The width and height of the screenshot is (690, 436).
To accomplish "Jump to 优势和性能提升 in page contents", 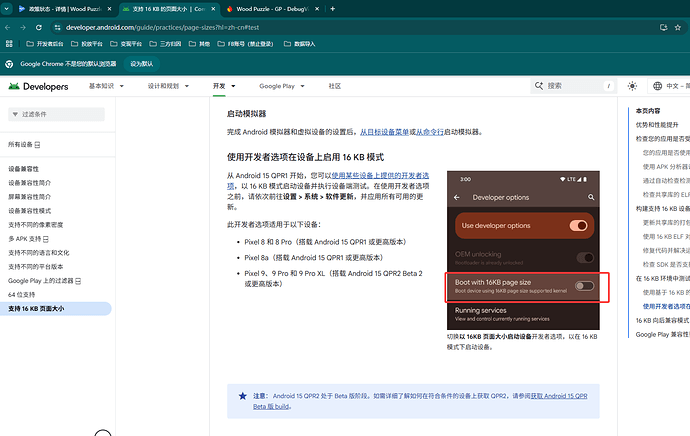I will pos(657,125).
